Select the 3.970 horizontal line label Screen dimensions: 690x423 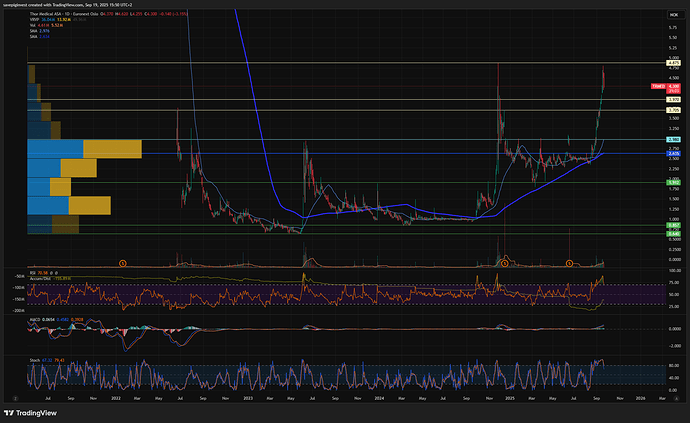click(x=673, y=100)
